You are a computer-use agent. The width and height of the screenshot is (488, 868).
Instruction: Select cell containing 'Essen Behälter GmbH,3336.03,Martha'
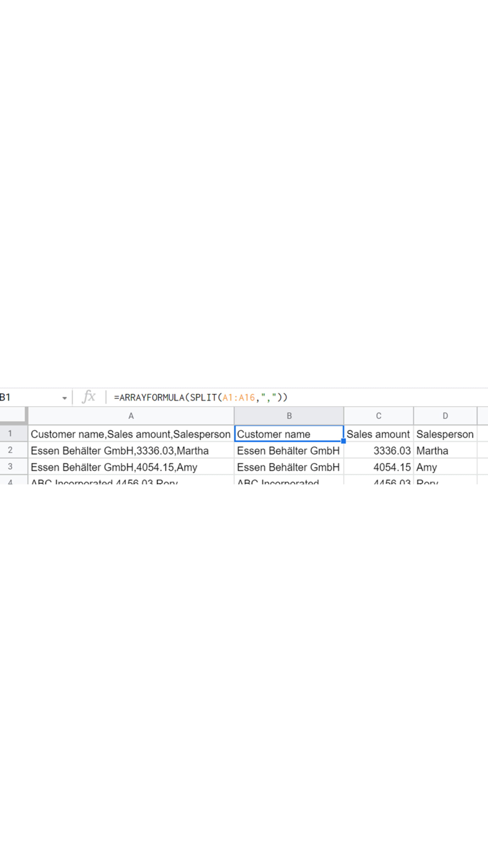(x=131, y=450)
